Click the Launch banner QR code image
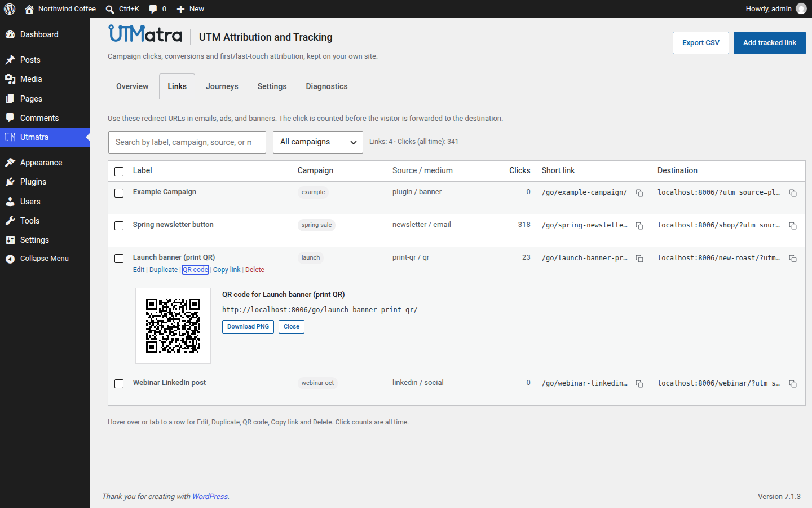 click(173, 326)
